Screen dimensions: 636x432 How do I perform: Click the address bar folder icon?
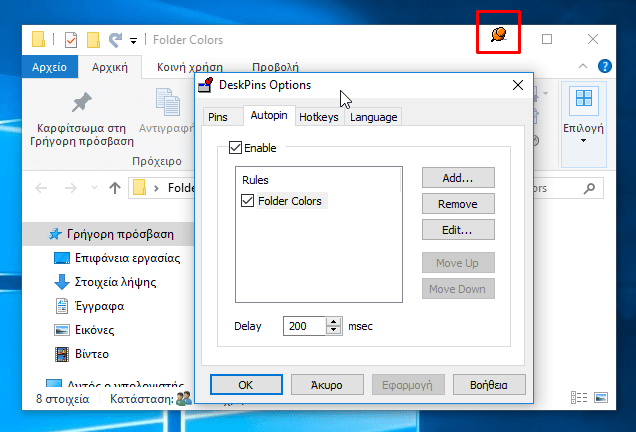[139, 187]
